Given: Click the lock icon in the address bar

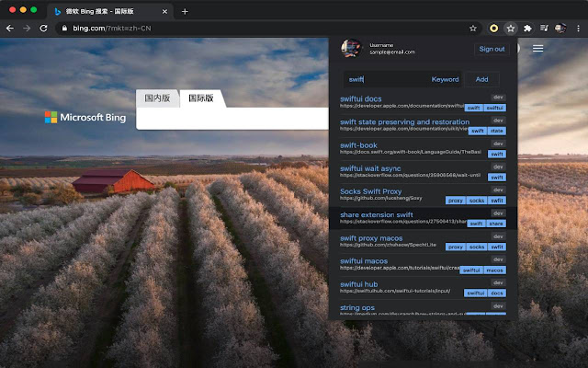Looking at the screenshot, I should (64, 29).
